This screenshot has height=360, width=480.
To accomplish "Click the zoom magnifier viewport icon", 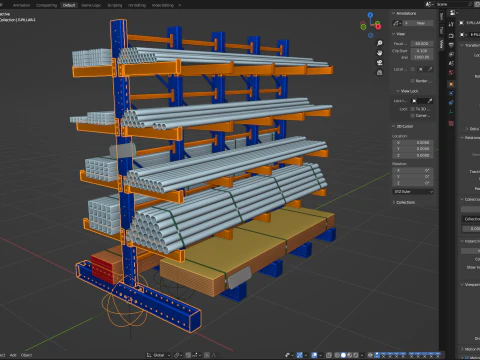I will [x=379, y=43].
